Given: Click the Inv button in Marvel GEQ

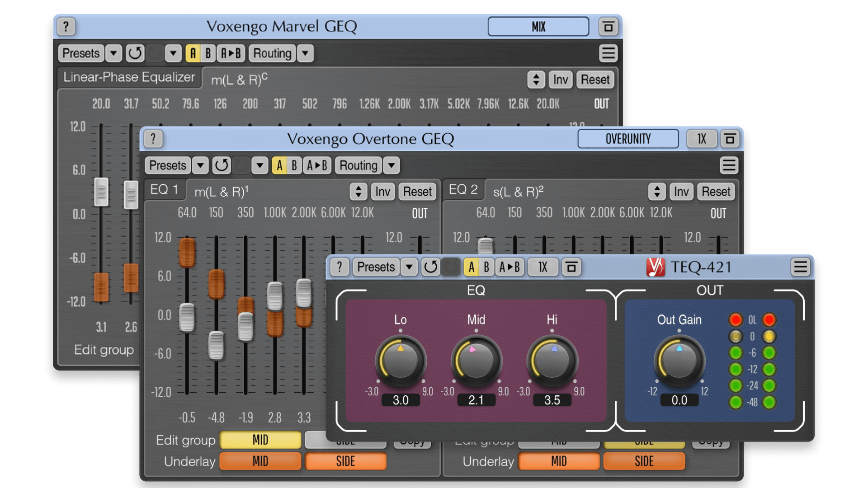Looking at the screenshot, I should [x=561, y=80].
